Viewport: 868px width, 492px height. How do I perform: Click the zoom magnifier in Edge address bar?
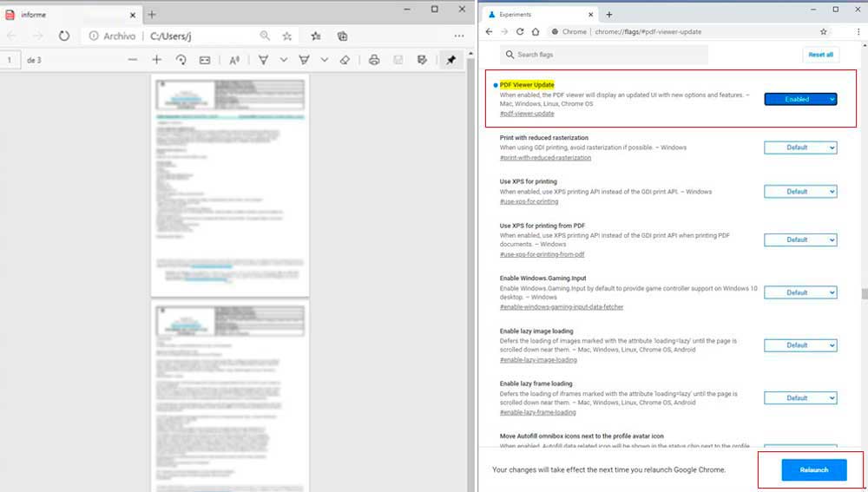pyautogui.click(x=265, y=36)
